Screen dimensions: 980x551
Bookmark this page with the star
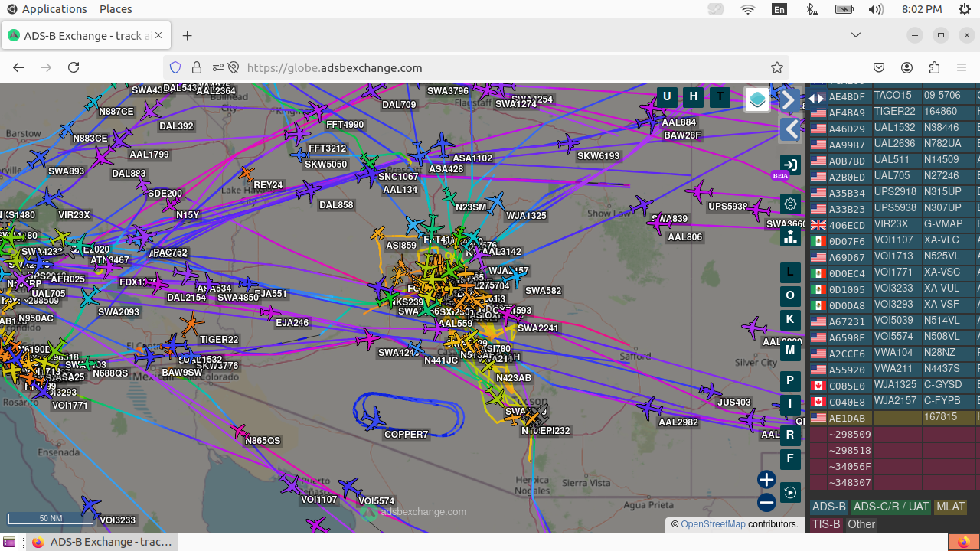[x=777, y=67]
